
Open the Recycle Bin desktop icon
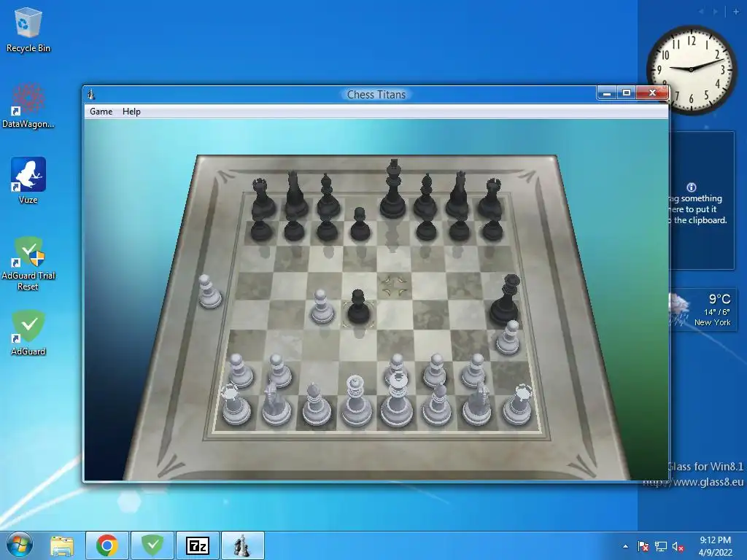pyautogui.click(x=28, y=31)
